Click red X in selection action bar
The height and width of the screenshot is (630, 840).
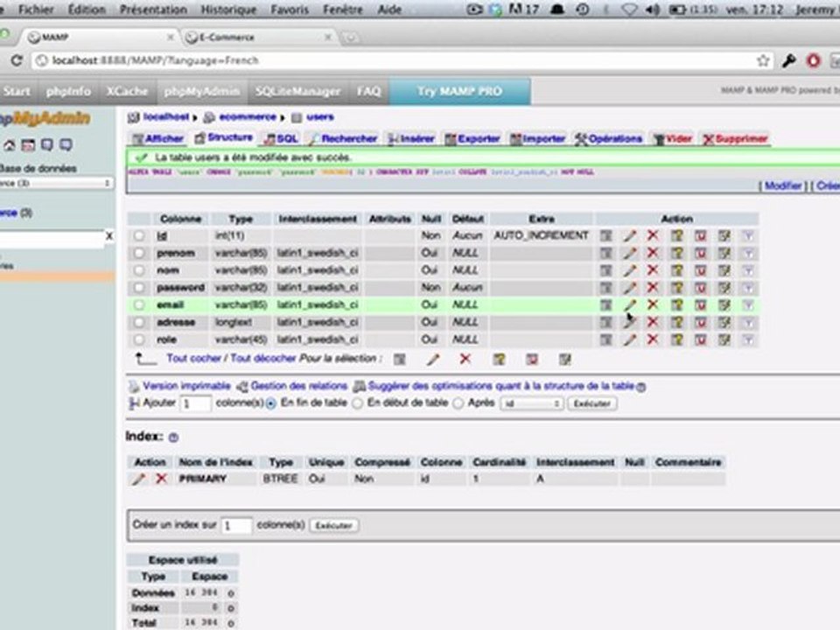465,360
